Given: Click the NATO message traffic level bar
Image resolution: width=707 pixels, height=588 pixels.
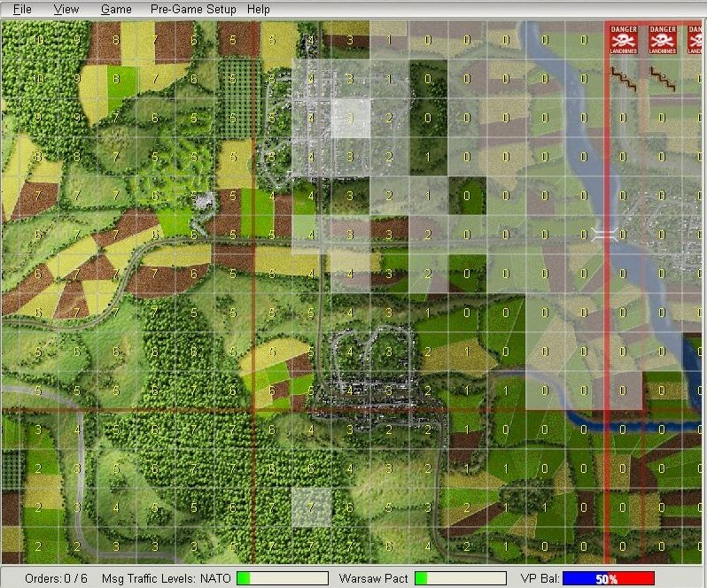Looking at the screenshot, I should pyautogui.click(x=283, y=578).
